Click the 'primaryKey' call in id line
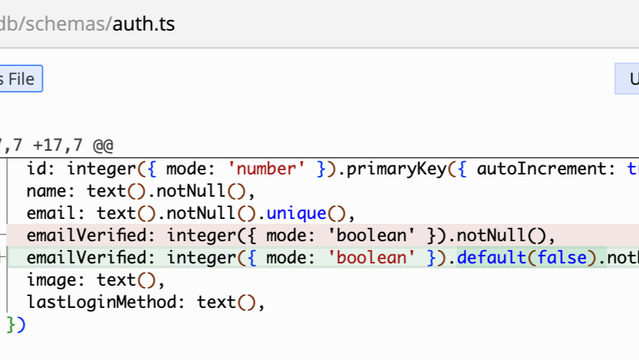The height and width of the screenshot is (360, 639). 397,169
